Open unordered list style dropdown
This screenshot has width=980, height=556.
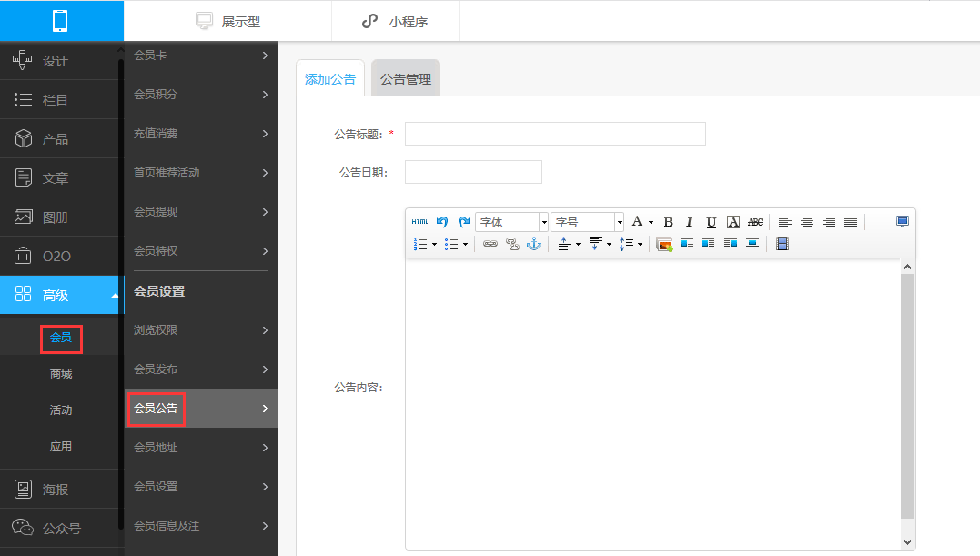click(x=465, y=244)
